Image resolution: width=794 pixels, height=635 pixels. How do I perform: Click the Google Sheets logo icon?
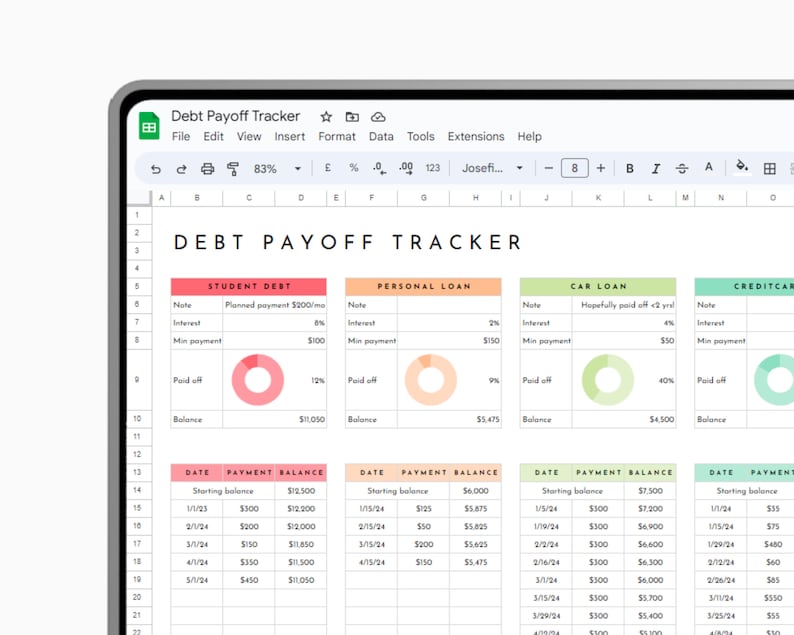(x=149, y=126)
